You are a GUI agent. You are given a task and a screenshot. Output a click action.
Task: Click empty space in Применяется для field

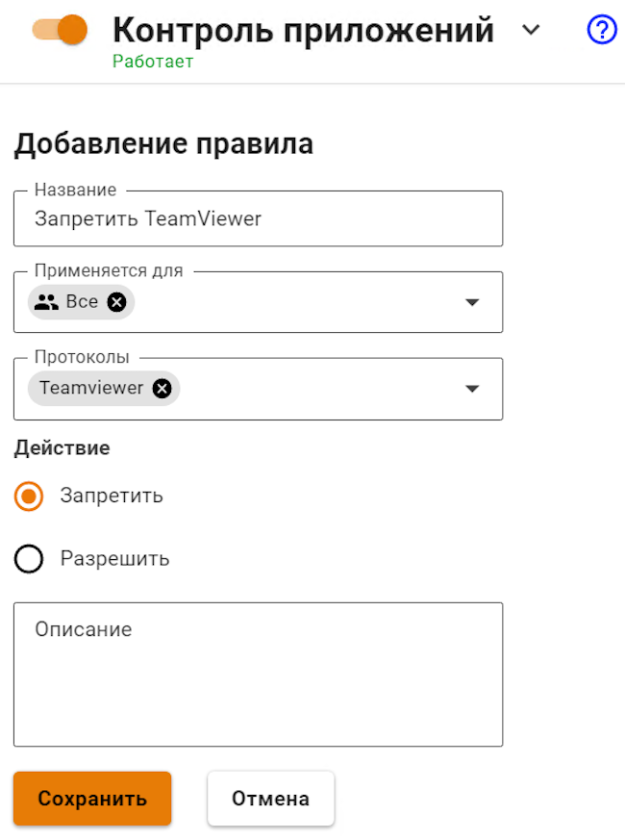[x=298, y=302]
